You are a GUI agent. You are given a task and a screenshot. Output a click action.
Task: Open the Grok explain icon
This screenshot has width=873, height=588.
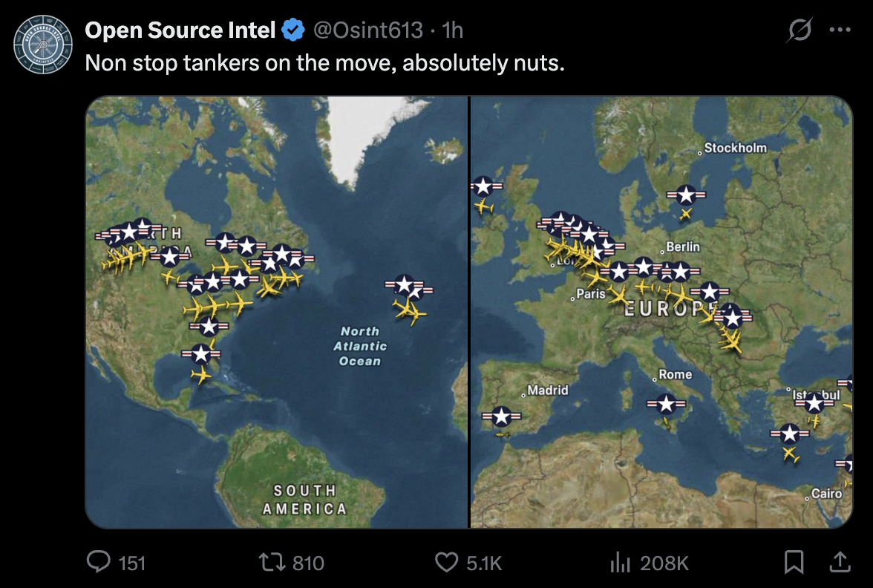800,30
